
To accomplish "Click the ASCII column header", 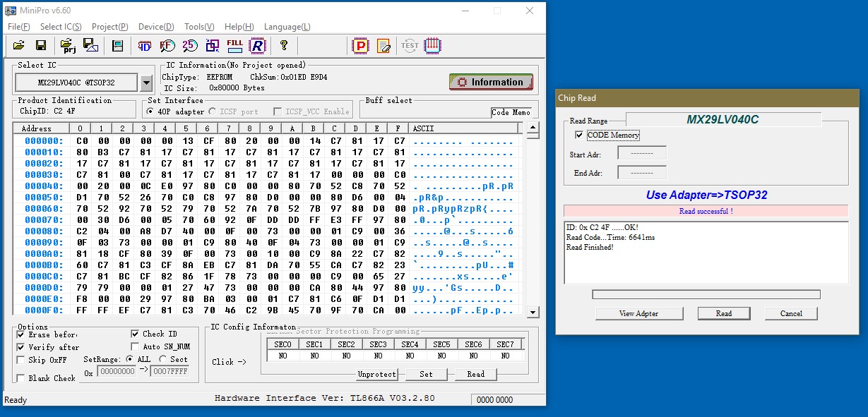I will point(466,128).
